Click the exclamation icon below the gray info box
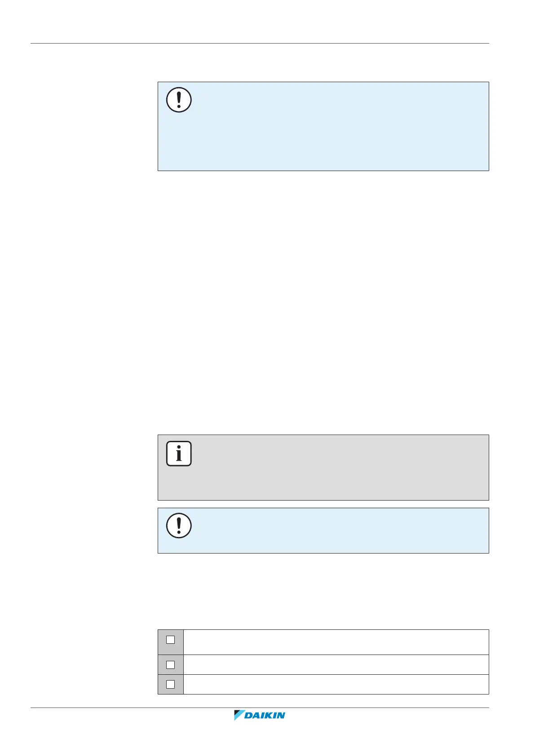 179,526
